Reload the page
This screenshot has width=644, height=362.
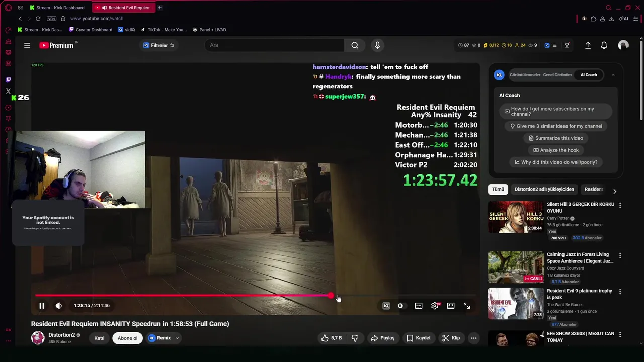[38, 19]
